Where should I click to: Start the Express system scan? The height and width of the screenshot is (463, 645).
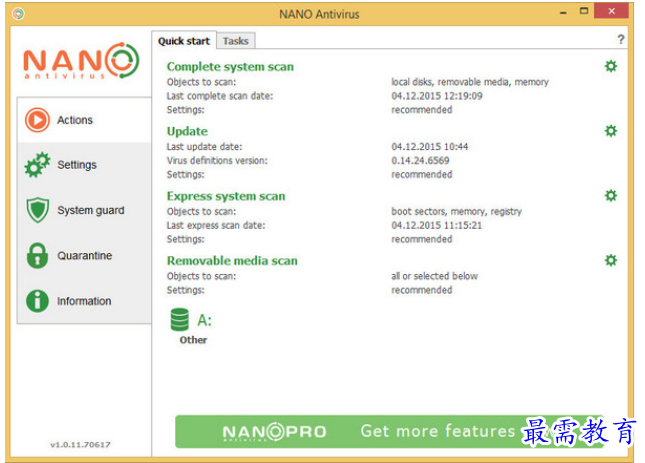coord(226,196)
